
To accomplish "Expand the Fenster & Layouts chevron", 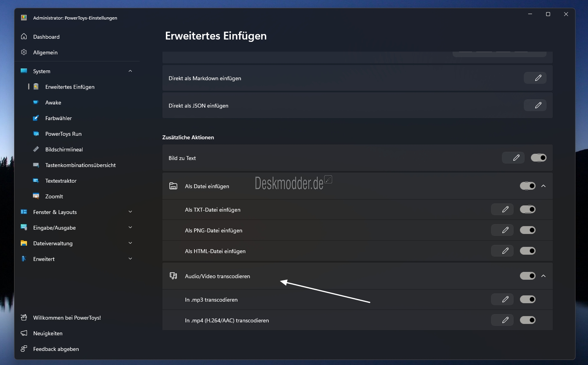I will [x=130, y=212].
